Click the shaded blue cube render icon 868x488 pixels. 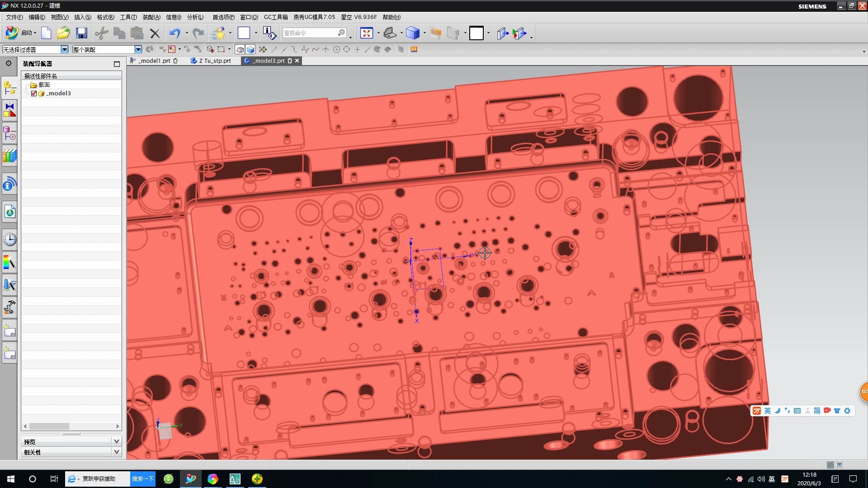pyautogui.click(x=412, y=33)
